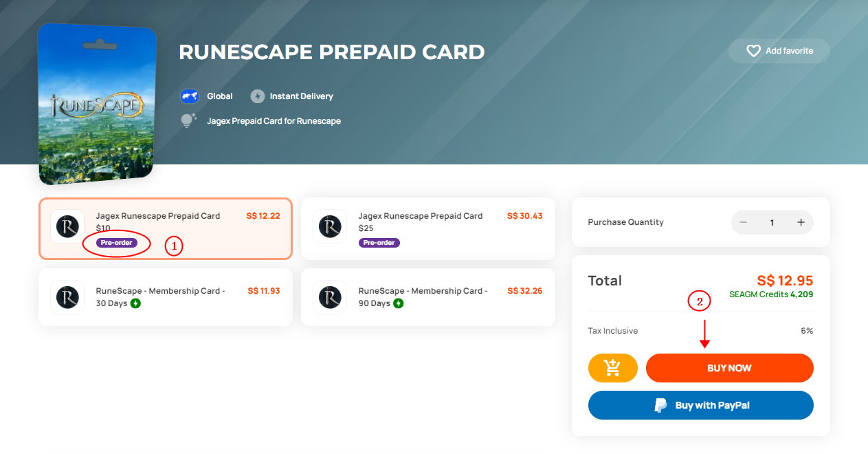Increase purchase quantity with plus button
Image resolution: width=868 pixels, height=454 pixels.
(x=801, y=222)
